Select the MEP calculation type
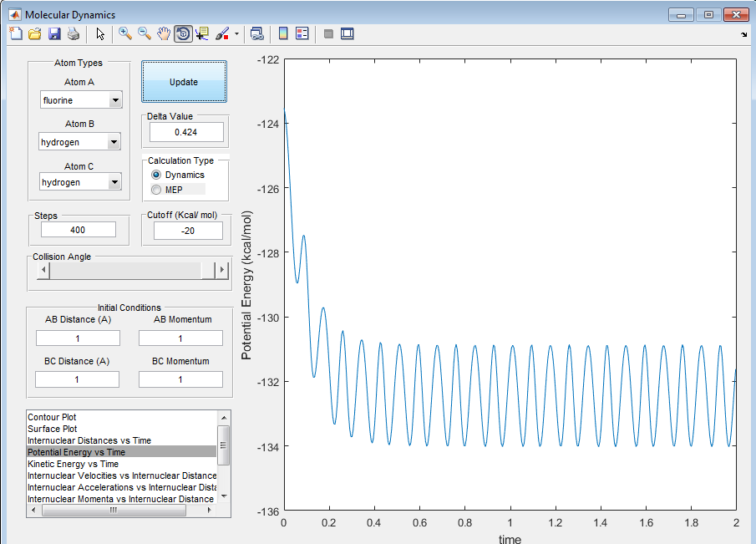This screenshot has width=756, height=544. click(156, 190)
